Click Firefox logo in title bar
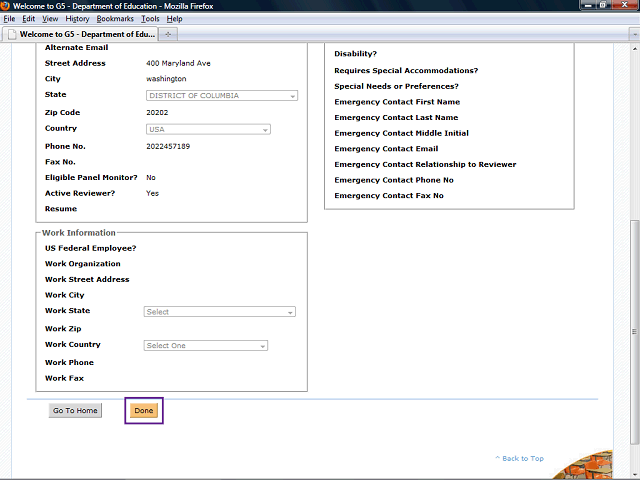 click(x=5, y=6)
